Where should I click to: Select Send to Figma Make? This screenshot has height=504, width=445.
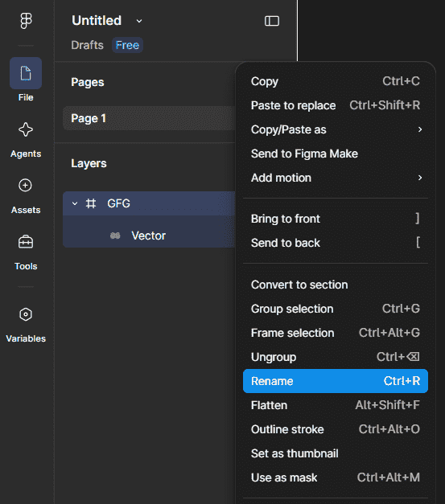point(336,154)
